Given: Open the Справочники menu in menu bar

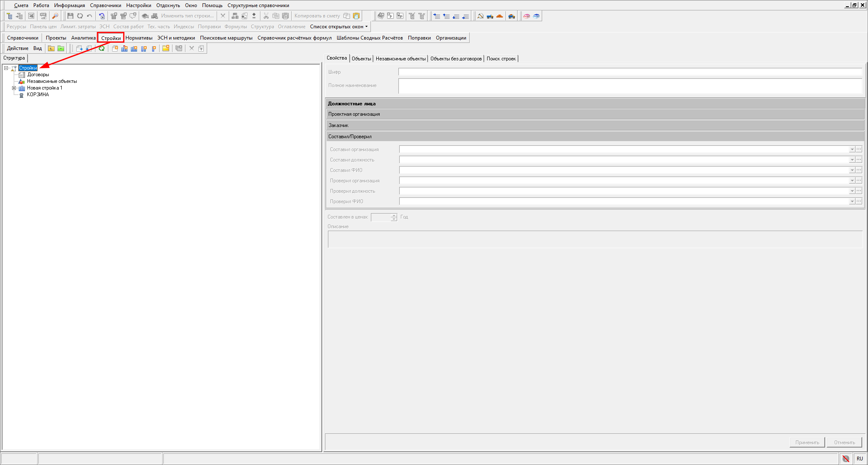Looking at the screenshot, I should pos(105,5).
